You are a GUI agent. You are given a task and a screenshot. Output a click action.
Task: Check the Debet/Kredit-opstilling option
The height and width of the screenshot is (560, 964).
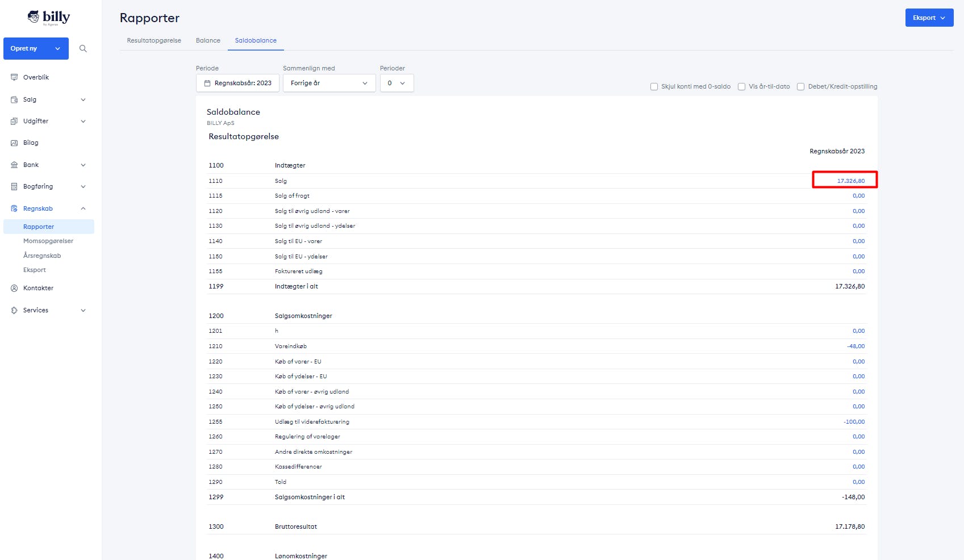pos(800,87)
